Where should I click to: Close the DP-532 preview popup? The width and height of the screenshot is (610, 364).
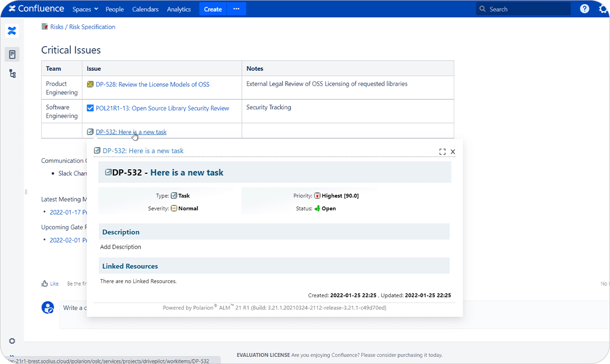click(x=453, y=152)
